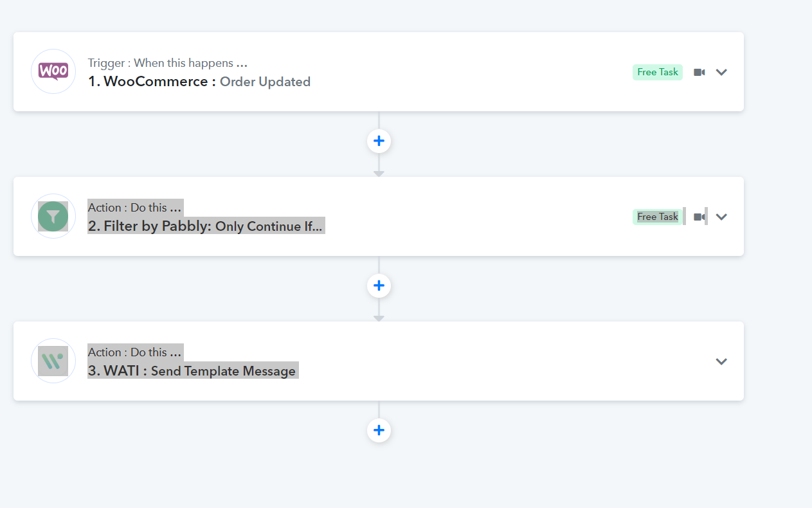The image size is (812, 508).
Task: Add step after Filter by Pabbly
Action: [379, 286]
